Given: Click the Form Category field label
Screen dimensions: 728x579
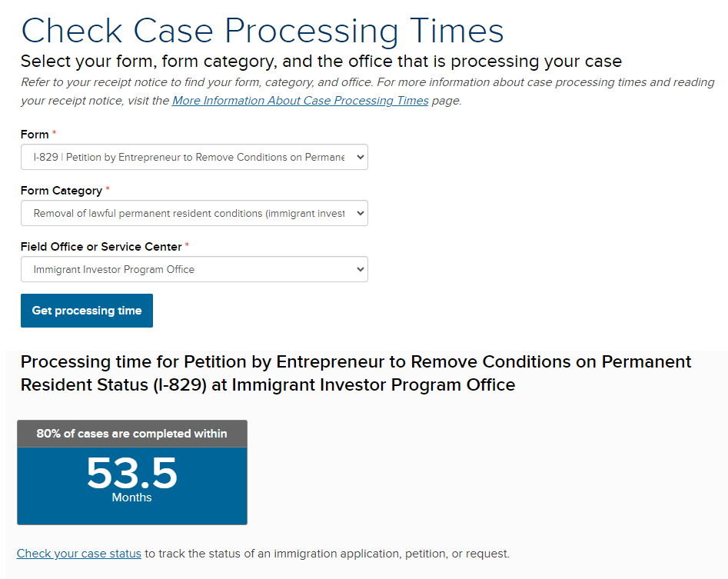Looking at the screenshot, I should point(61,191).
